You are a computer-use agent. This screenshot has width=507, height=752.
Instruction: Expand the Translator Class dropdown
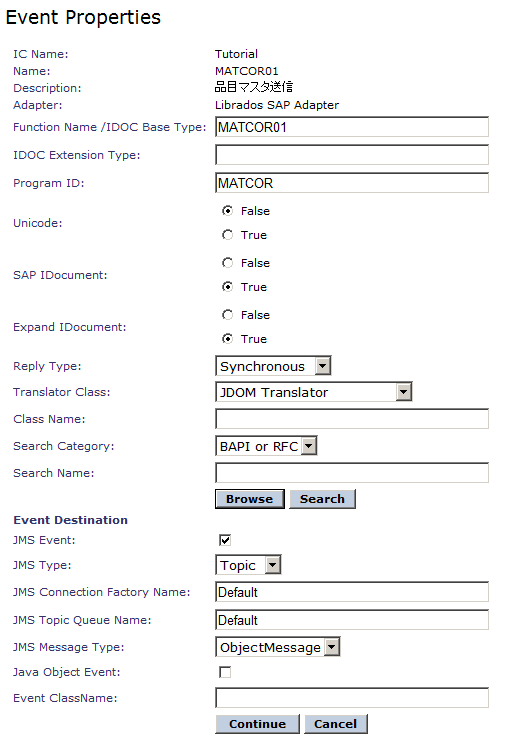pyautogui.click(x=314, y=392)
